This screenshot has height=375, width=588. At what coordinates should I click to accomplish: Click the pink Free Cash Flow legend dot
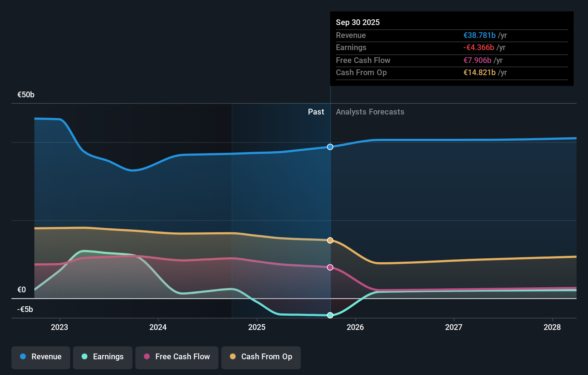click(146, 357)
